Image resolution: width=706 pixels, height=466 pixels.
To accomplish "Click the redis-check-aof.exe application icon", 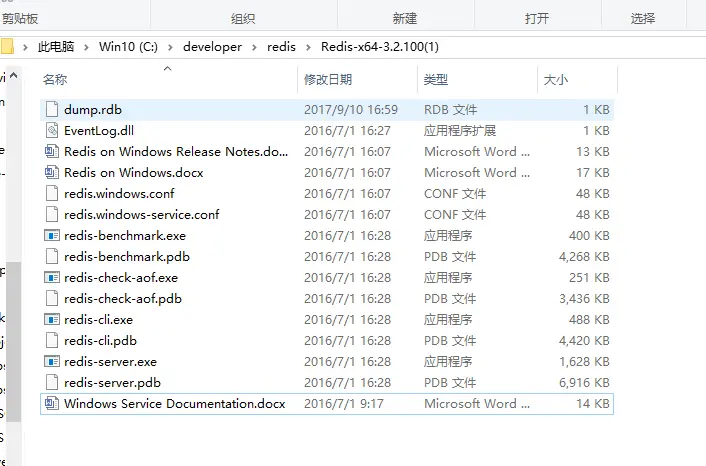I will (52, 277).
